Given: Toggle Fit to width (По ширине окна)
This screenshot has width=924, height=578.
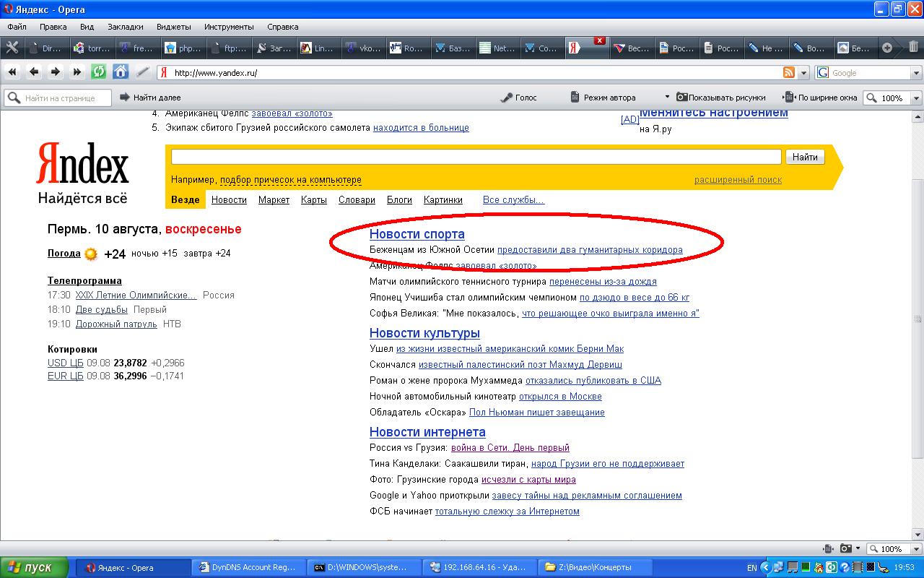Looking at the screenshot, I should pyautogui.click(x=821, y=98).
